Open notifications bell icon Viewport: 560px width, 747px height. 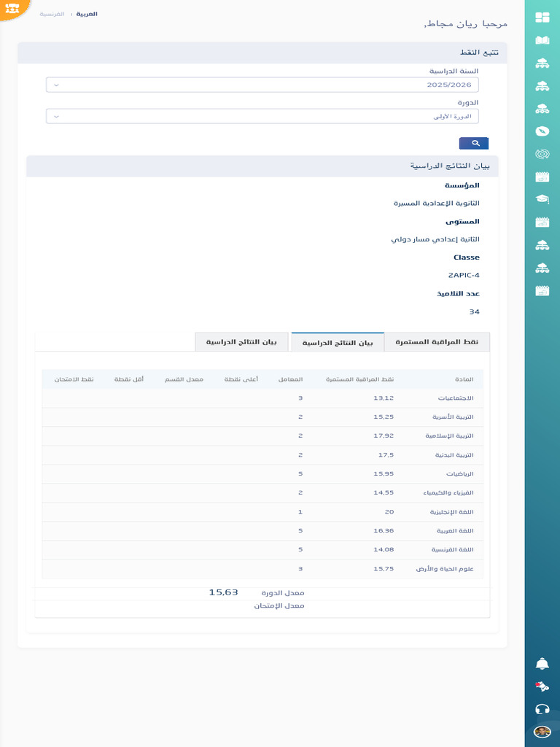[x=542, y=664]
